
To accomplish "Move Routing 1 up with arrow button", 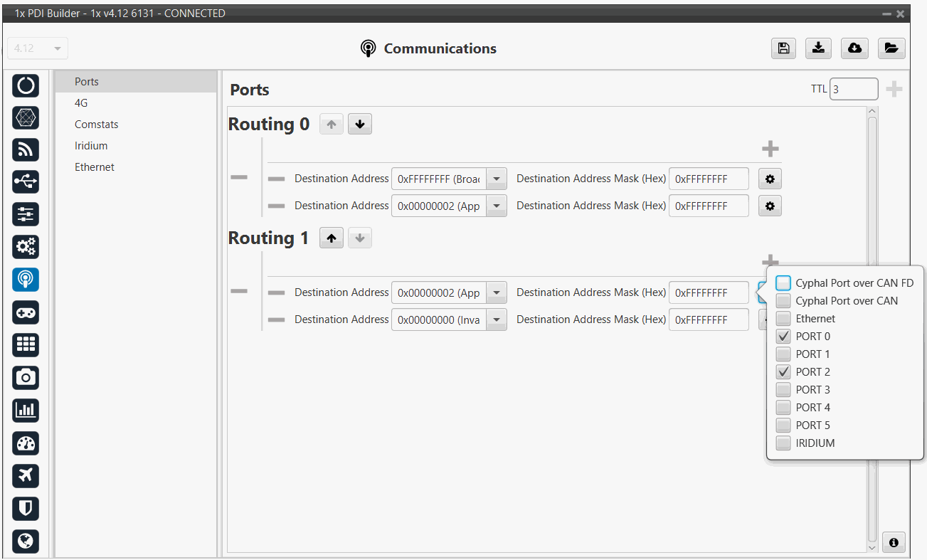I will (x=331, y=238).
